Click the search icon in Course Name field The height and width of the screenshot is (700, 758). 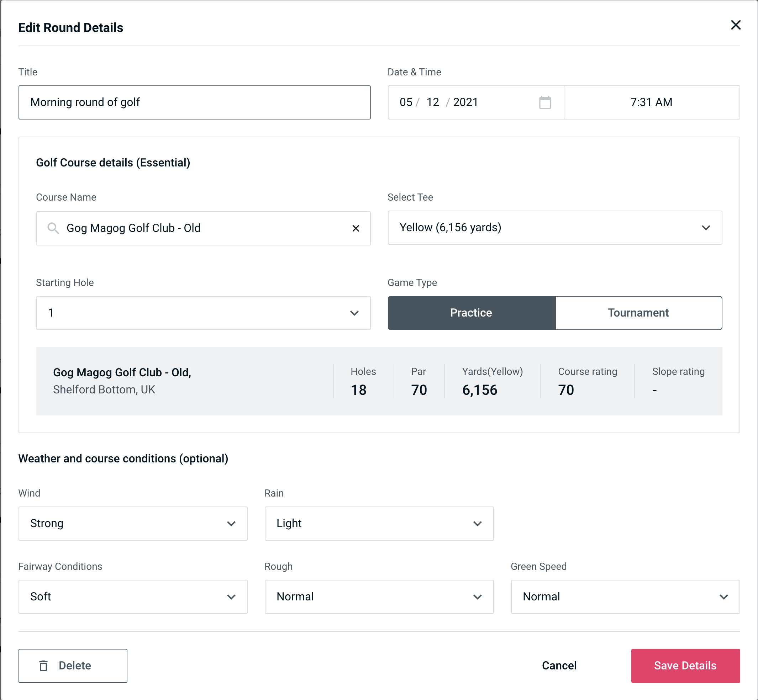(53, 228)
